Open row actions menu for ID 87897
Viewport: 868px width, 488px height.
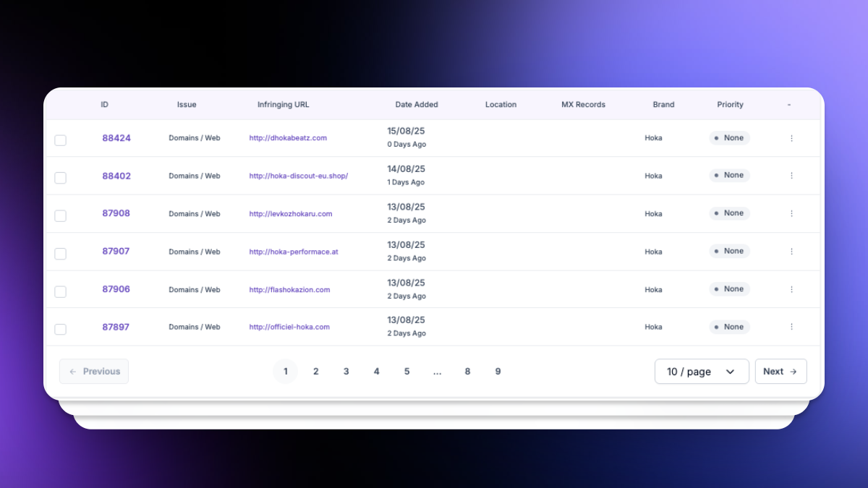[791, 327]
